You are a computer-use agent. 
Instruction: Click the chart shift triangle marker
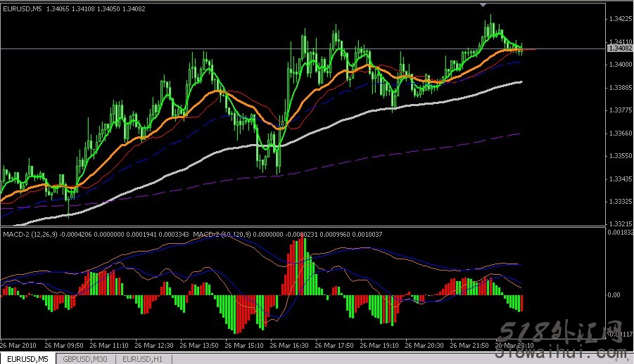pos(483,4)
